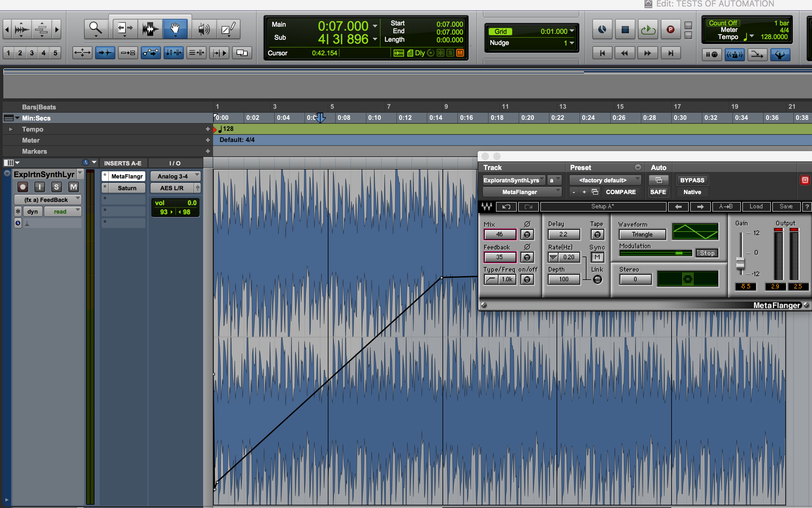Click the MetaFlanger redo arrow
Image resolution: width=812 pixels, height=508 pixels.
click(528, 207)
